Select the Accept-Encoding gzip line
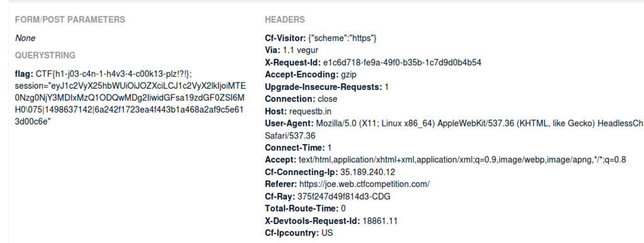This screenshot has width=644, height=243. click(311, 75)
